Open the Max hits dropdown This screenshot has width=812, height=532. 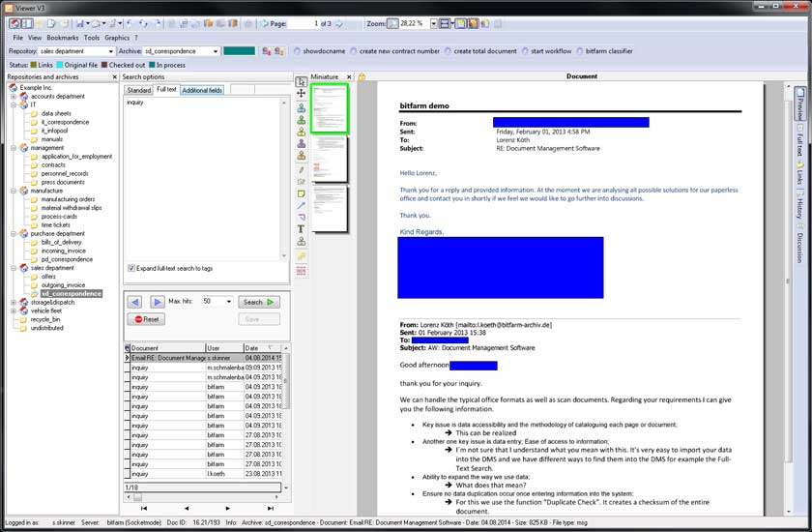point(229,302)
